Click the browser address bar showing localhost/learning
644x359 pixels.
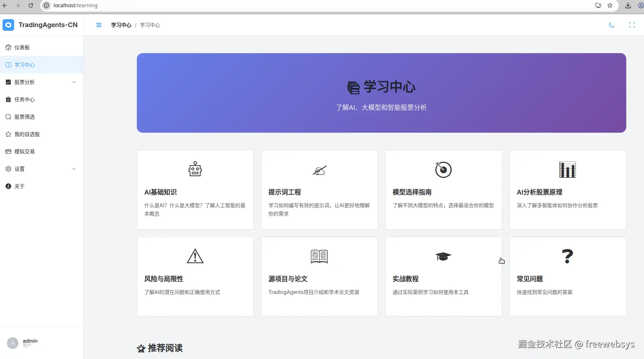(x=75, y=5)
